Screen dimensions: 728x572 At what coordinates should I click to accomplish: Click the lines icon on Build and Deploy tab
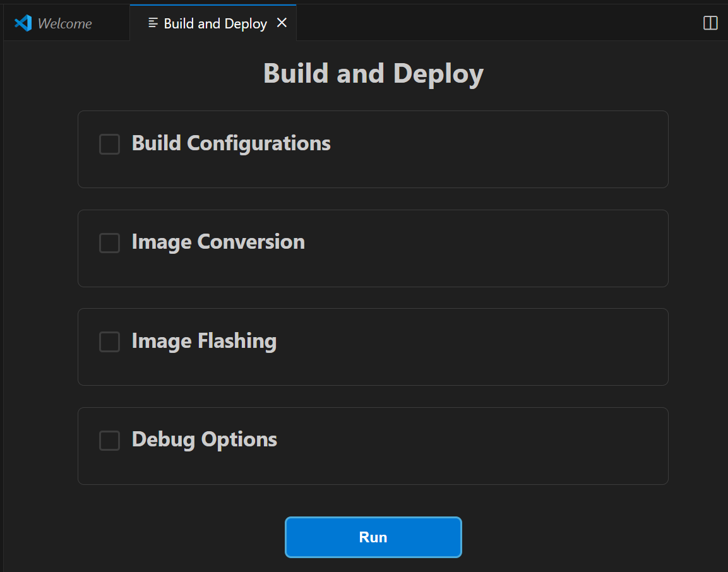tap(153, 23)
